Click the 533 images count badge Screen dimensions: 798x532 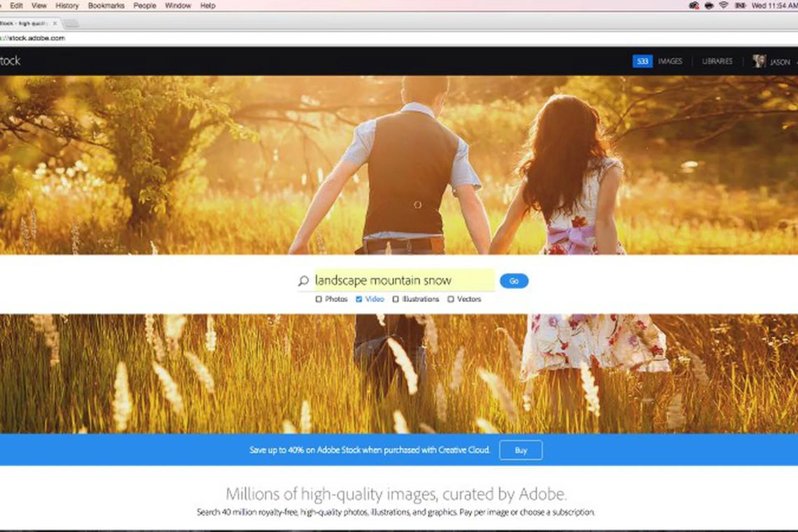pos(642,62)
